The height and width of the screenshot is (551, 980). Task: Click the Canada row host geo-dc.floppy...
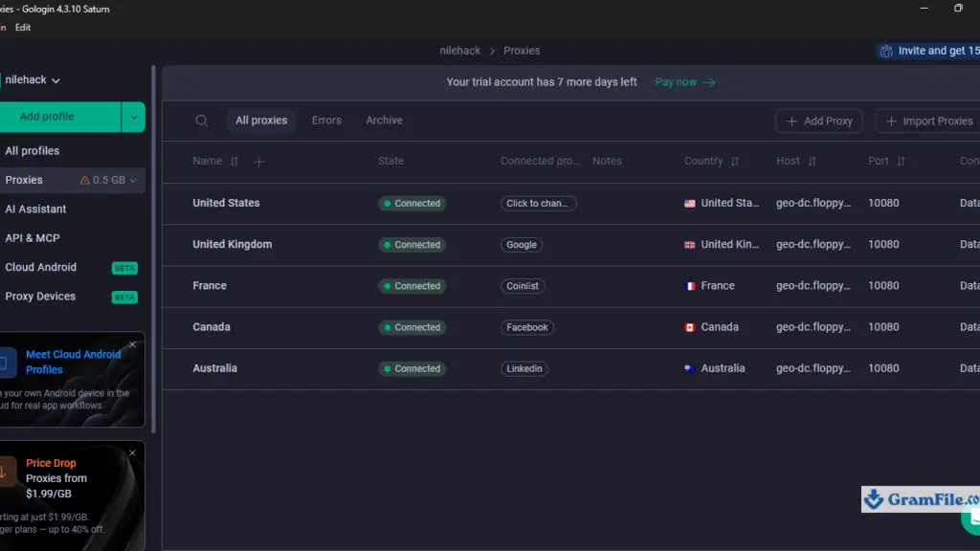813,327
